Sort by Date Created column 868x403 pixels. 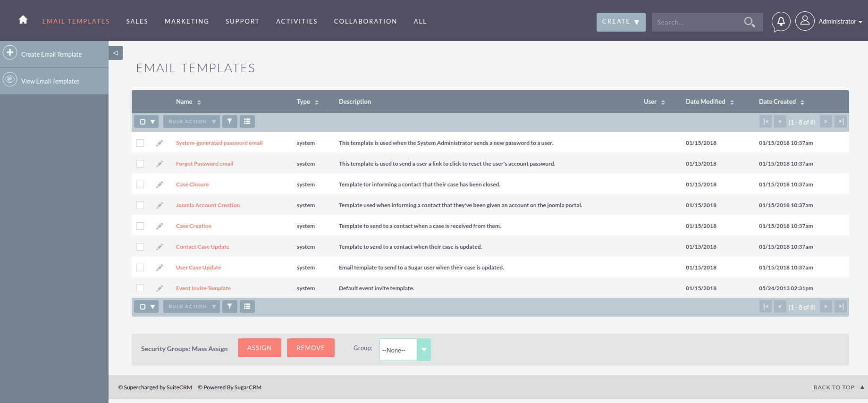point(781,101)
